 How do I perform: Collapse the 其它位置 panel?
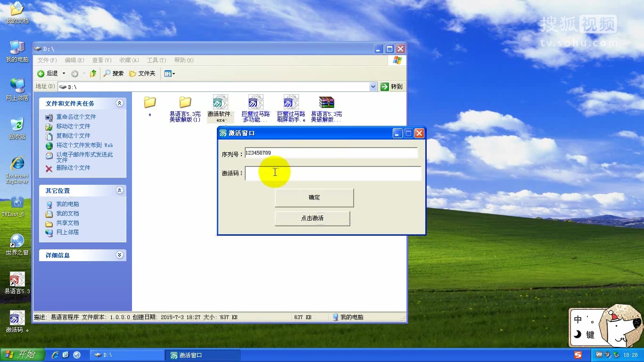[120, 190]
